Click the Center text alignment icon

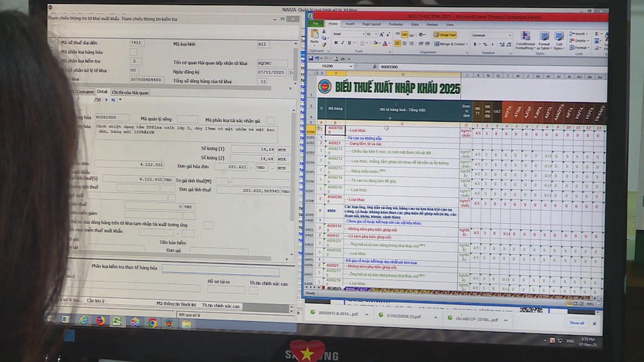click(x=404, y=43)
